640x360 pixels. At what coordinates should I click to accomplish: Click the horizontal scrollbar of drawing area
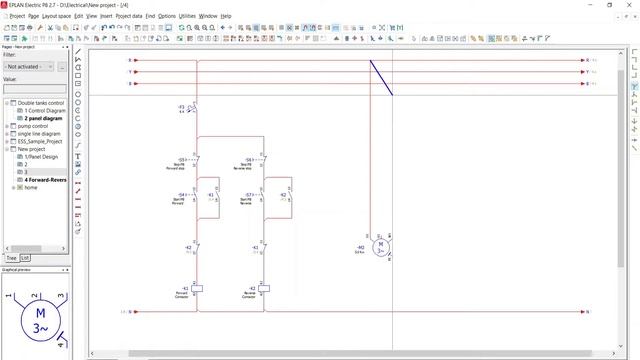tap(360, 353)
